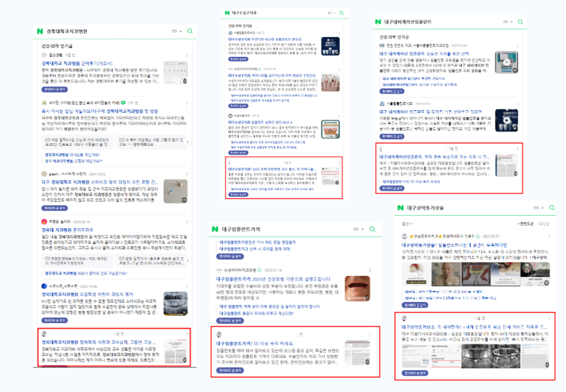
Task: Open the thumbnail on 임플란트 실패의 원인 BEST 4
Action: click(x=330, y=129)
